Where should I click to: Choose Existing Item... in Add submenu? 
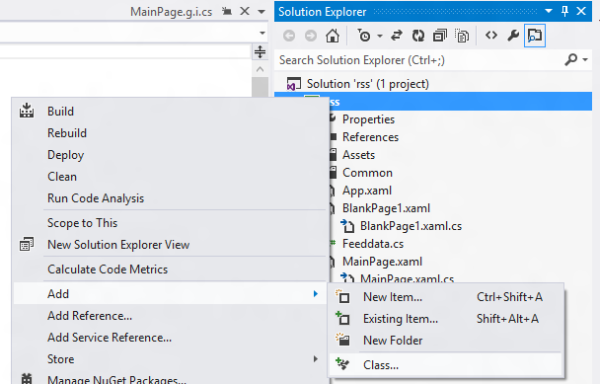tap(400, 319)
